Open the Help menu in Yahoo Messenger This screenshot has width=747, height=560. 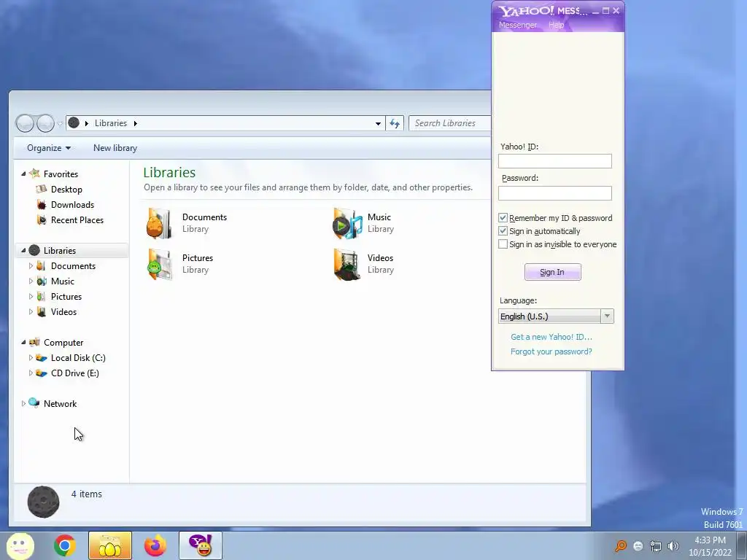[556, 25]
